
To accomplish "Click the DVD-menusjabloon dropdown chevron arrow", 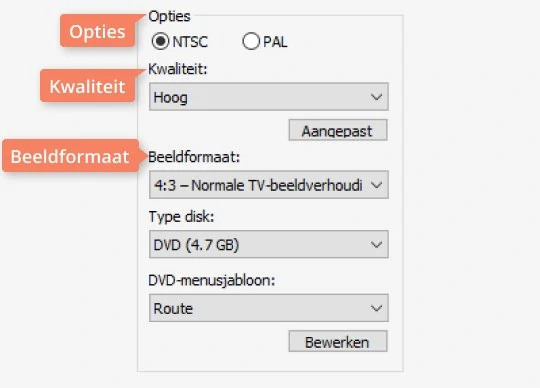I will tap(376, 308).
